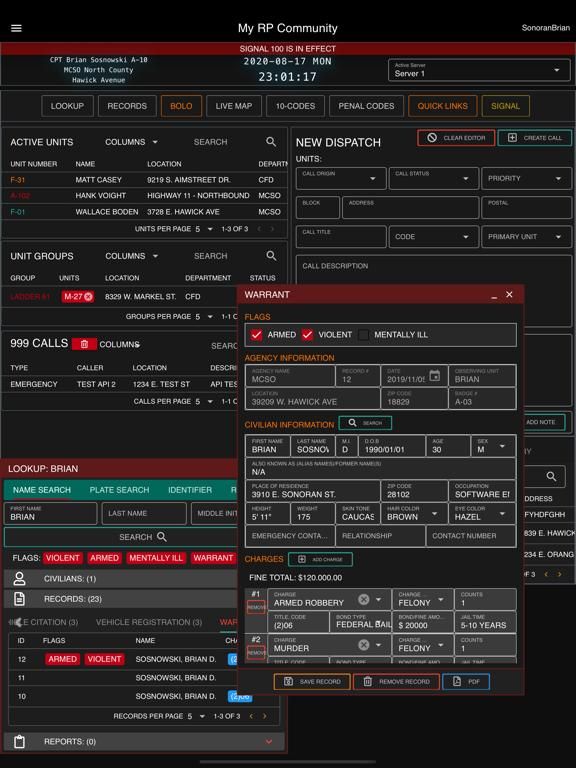
Task: Click Add Charge button
Action: pyautogui.click(x=320, y=559)
